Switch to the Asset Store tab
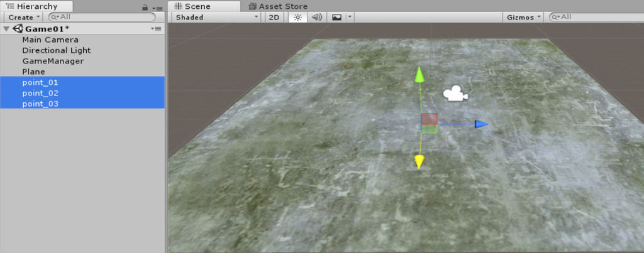 coord(278,6)
